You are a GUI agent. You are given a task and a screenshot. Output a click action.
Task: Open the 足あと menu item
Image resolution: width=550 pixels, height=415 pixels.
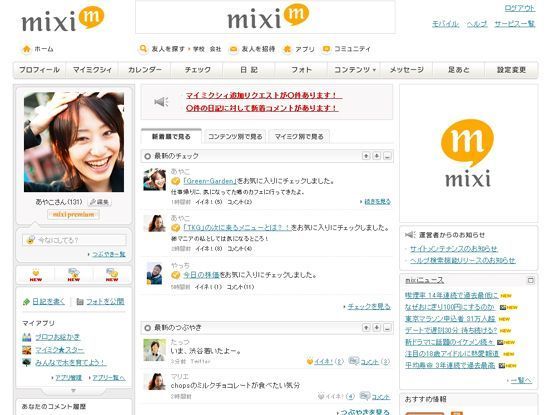[x=458, y=70]
